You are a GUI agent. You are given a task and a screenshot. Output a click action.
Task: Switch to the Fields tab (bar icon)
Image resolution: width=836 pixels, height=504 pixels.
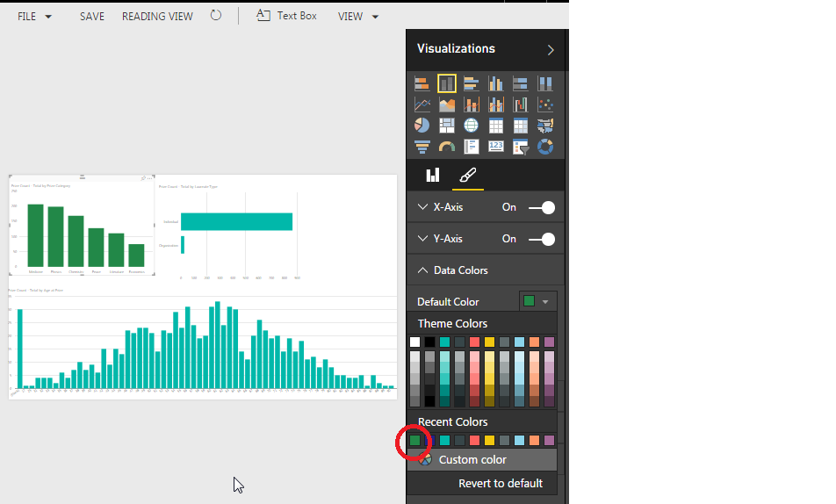click(x=432, y=176)
